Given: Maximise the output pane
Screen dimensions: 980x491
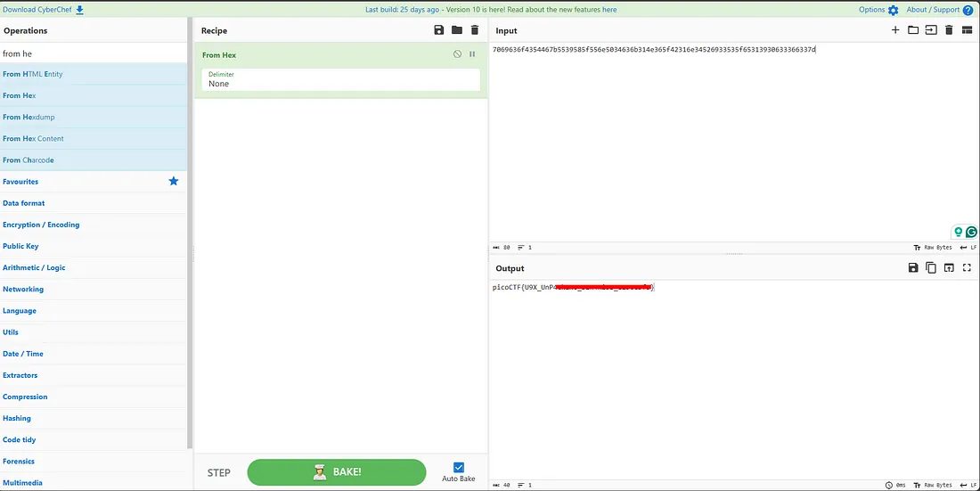Looking at the screenshot, I should point(967,267).
